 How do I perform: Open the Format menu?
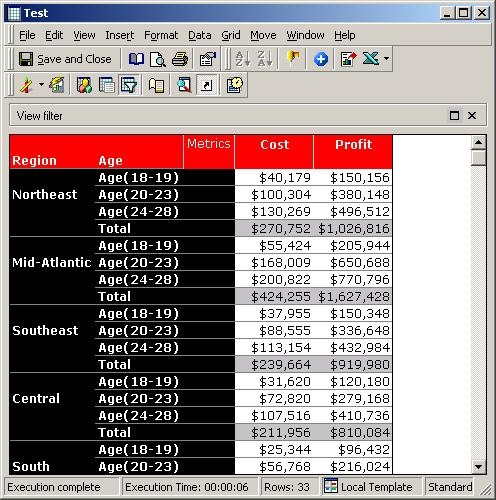[161, 35]
